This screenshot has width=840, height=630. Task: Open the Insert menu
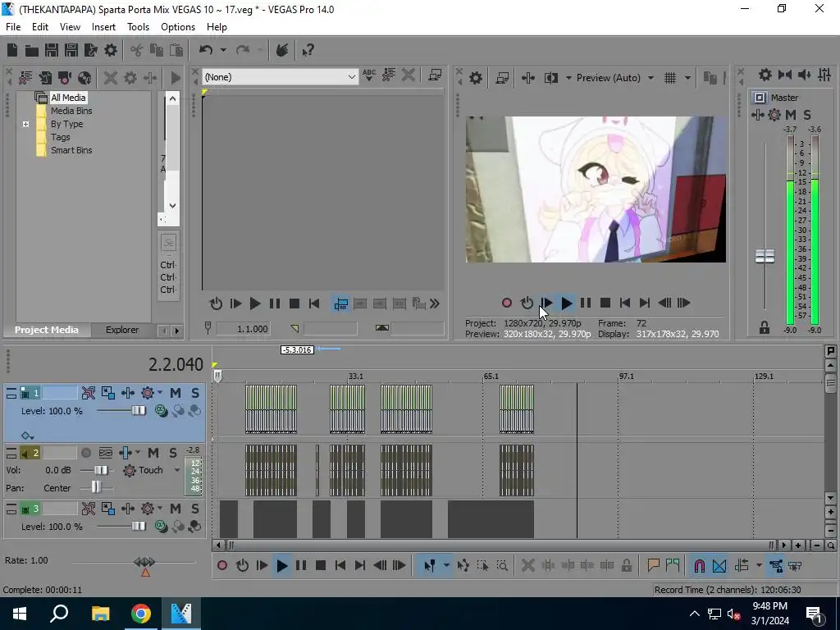(x=103, y=27)
